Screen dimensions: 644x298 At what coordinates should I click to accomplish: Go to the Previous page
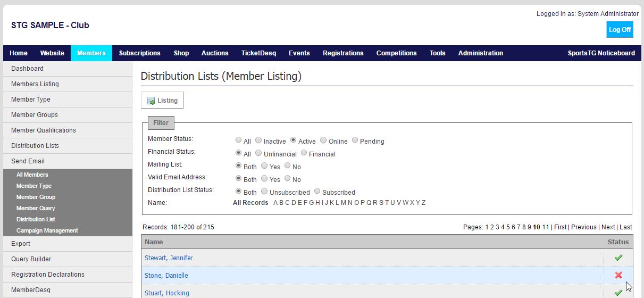[584, 227]
